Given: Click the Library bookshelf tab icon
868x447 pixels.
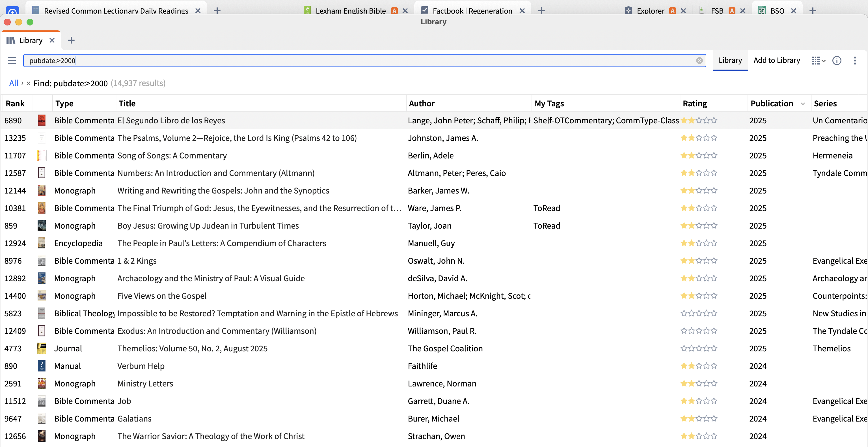Looking at the screenshot, I should tap(11, 40).
